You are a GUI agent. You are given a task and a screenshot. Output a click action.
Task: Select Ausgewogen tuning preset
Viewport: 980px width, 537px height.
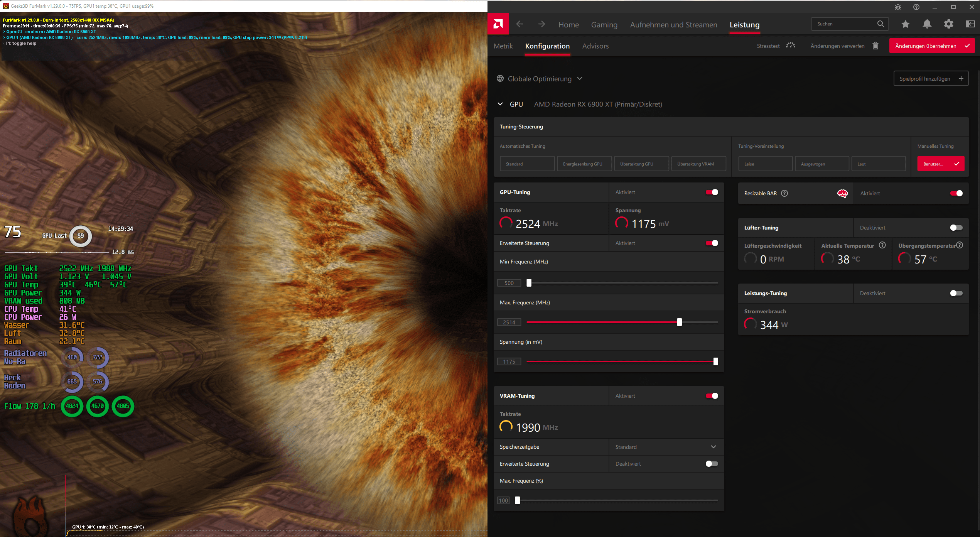pos(822,164)
